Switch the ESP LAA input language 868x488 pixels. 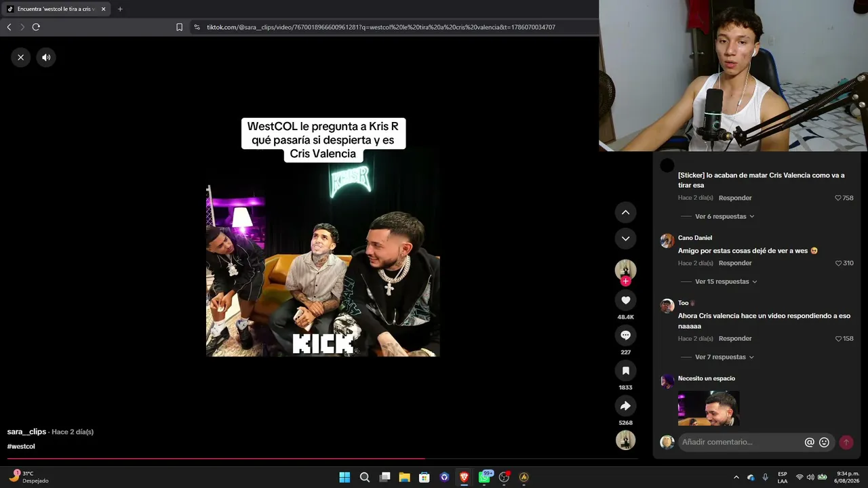(783, 477)
